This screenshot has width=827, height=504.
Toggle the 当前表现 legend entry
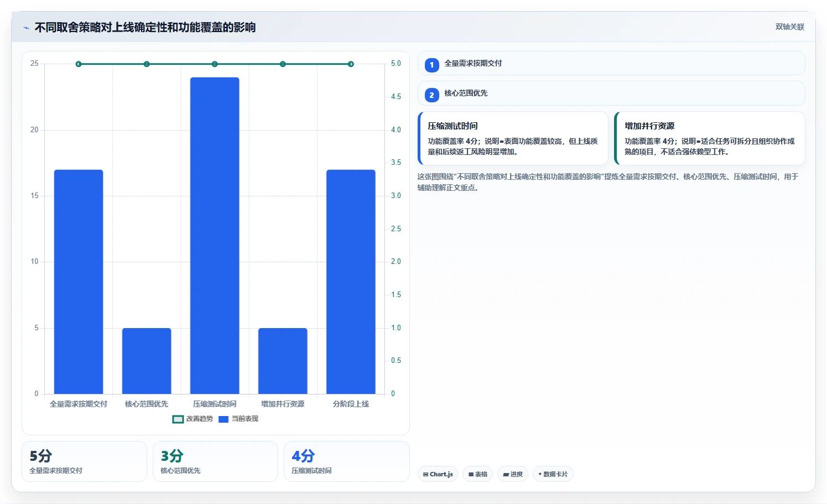pyautogui.click(x=238, y=419)
